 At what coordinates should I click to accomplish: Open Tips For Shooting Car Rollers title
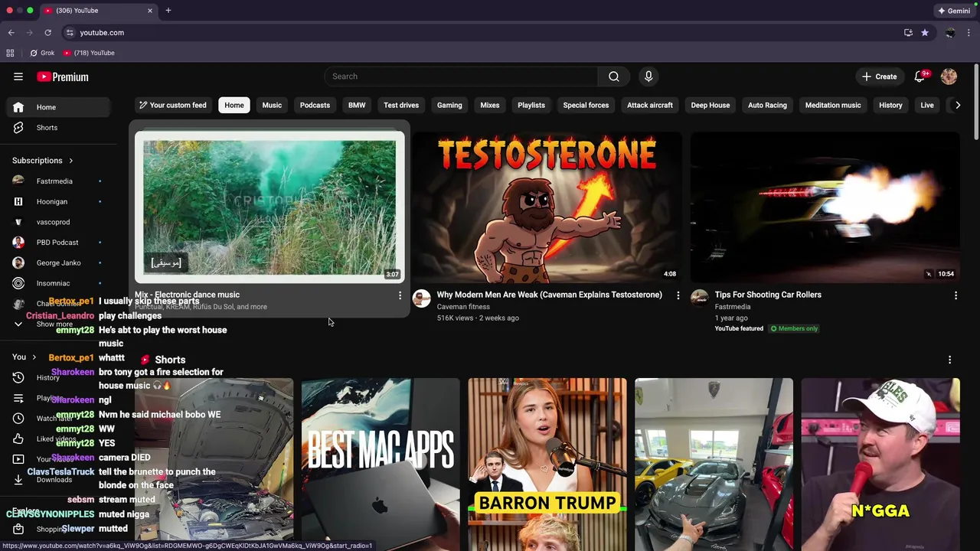tap(768, 295)
